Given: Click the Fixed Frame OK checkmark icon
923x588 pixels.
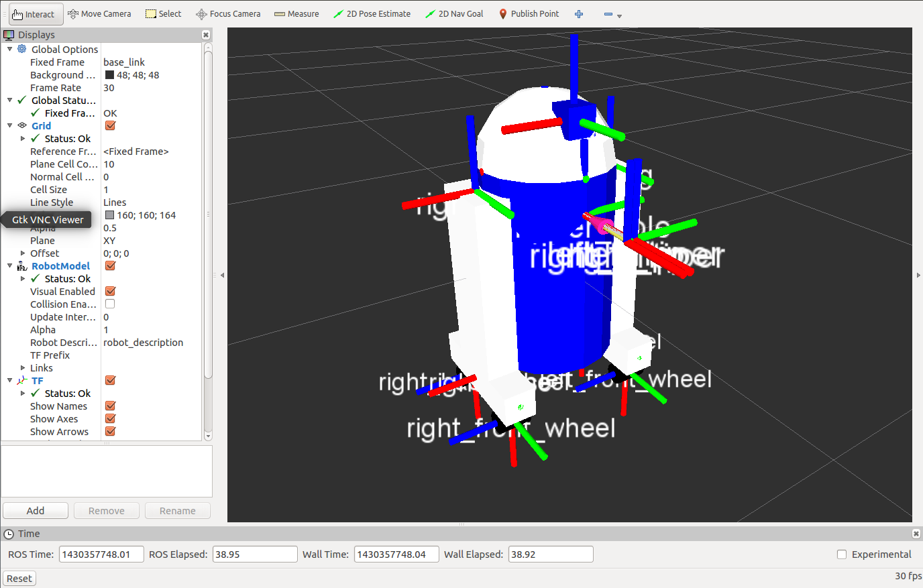Looking at the screenshot, I should (x=36, y=113).
